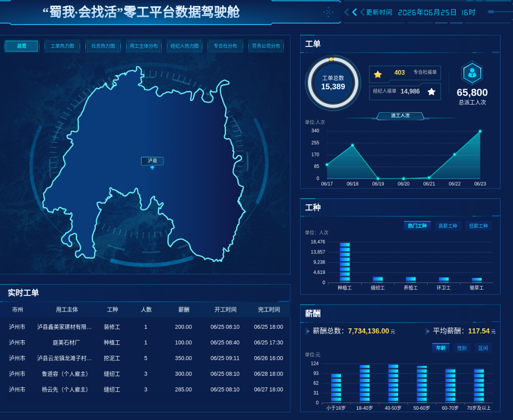Click the 经纪人接单 14,986 box
The height and width of the screenshot is (420, 513).
(405, 92)
